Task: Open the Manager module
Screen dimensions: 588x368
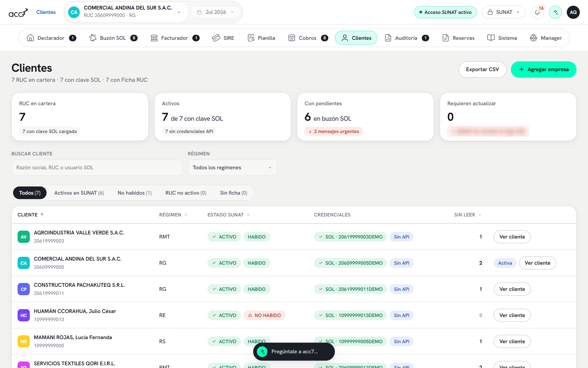Action: [x=546, y=38]
